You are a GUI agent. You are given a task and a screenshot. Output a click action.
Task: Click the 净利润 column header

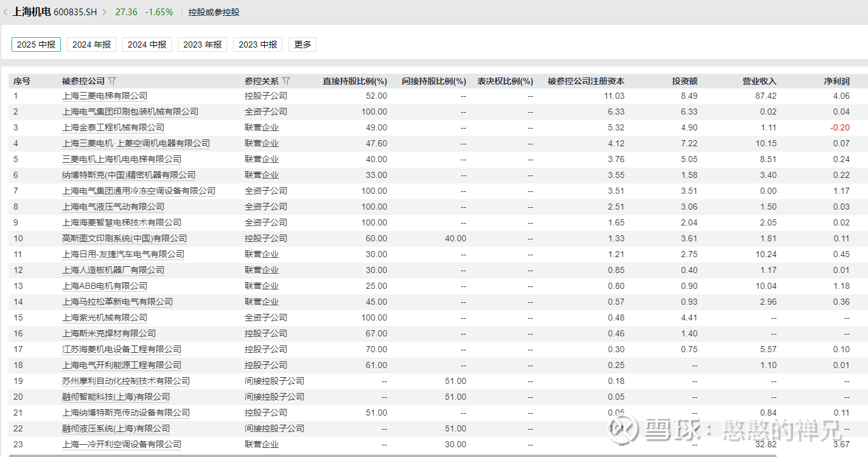coord(836,81)
